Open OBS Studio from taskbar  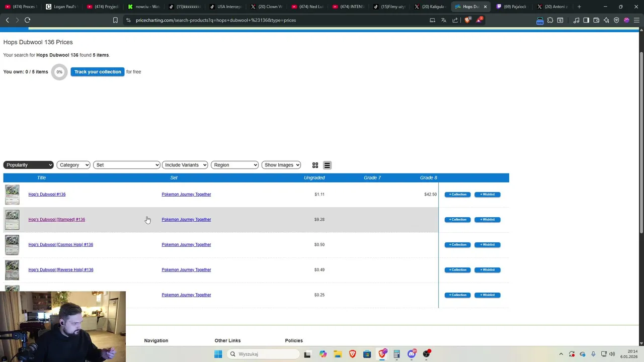click(427, 354)
